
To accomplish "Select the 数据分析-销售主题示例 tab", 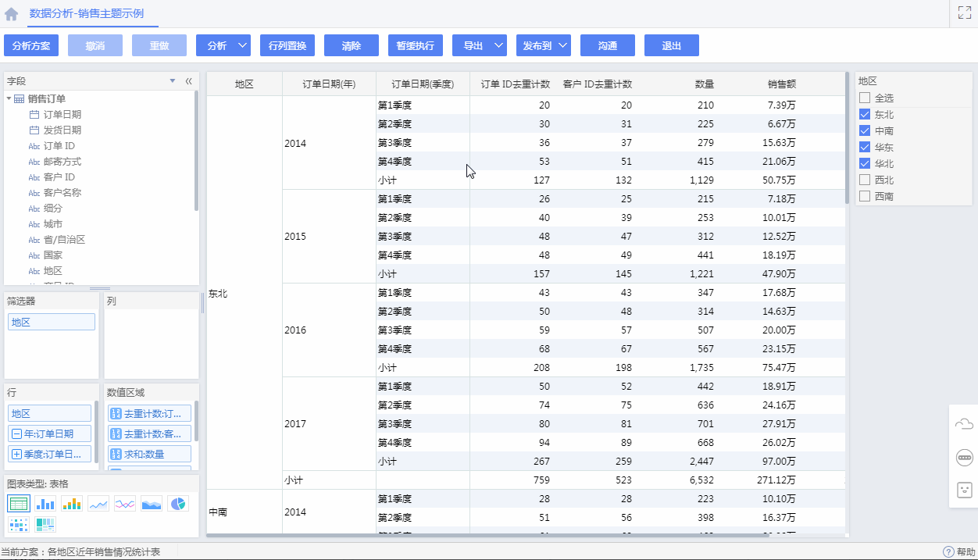I will (86, 13).
